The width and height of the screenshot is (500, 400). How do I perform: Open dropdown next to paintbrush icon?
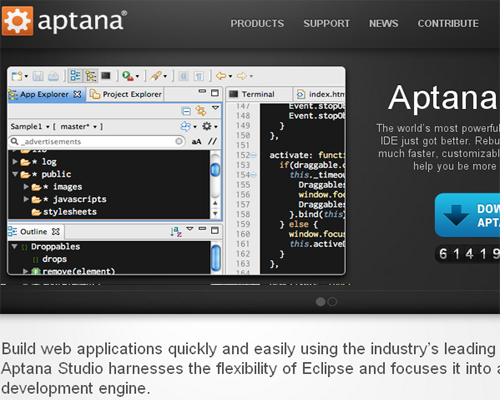click(x=165, y=77)
